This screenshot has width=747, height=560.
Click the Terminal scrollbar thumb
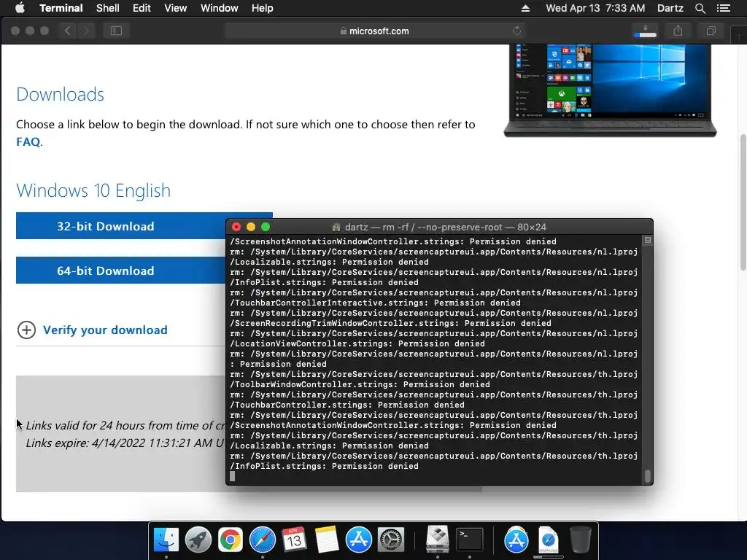[648, 476]
